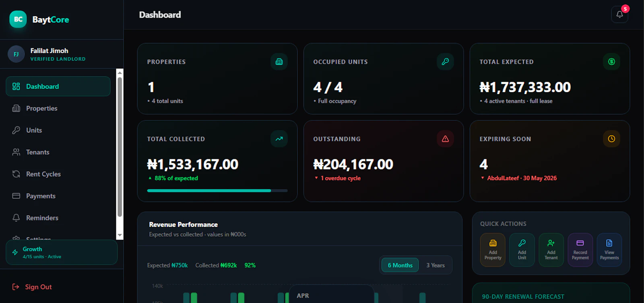
Task: Click the View Payments quick action
Action: pyautogui.click(x=609, y=250)
